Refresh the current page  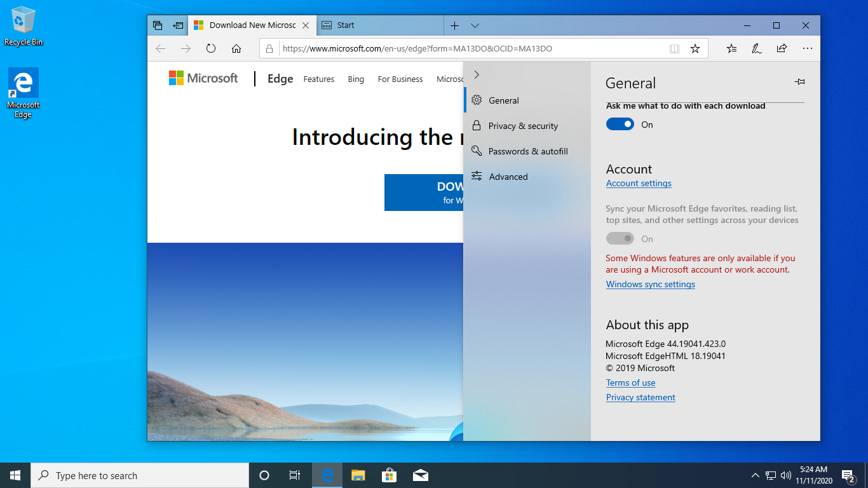click(x=211, y=48)
